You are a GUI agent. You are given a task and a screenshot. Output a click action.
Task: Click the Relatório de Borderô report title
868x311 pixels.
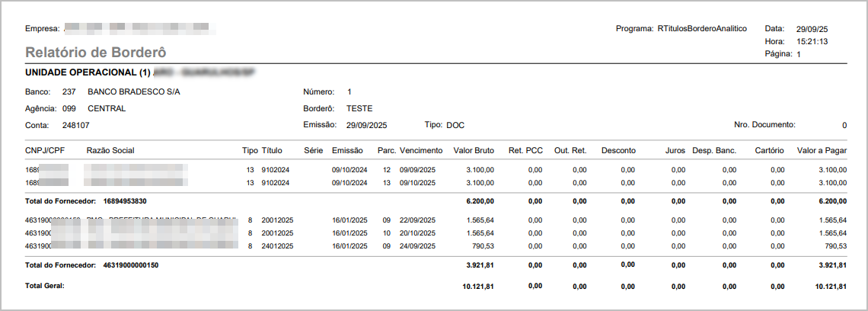pos(95,53)
